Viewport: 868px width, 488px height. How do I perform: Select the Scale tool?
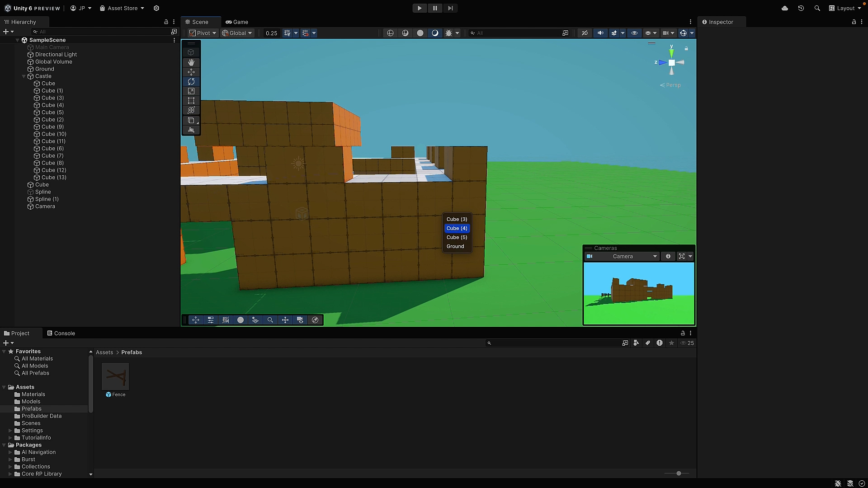191,91
